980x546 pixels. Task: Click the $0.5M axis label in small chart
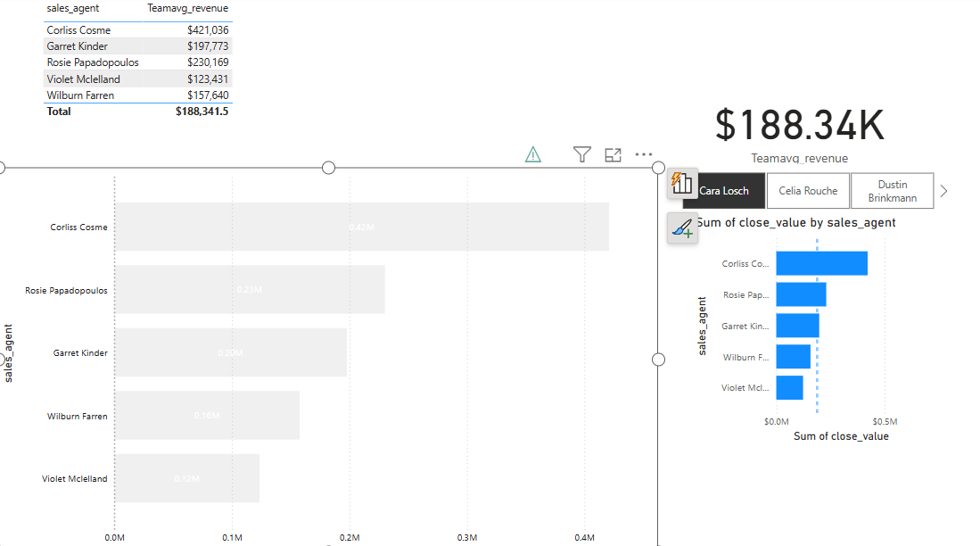pos(885,421)
